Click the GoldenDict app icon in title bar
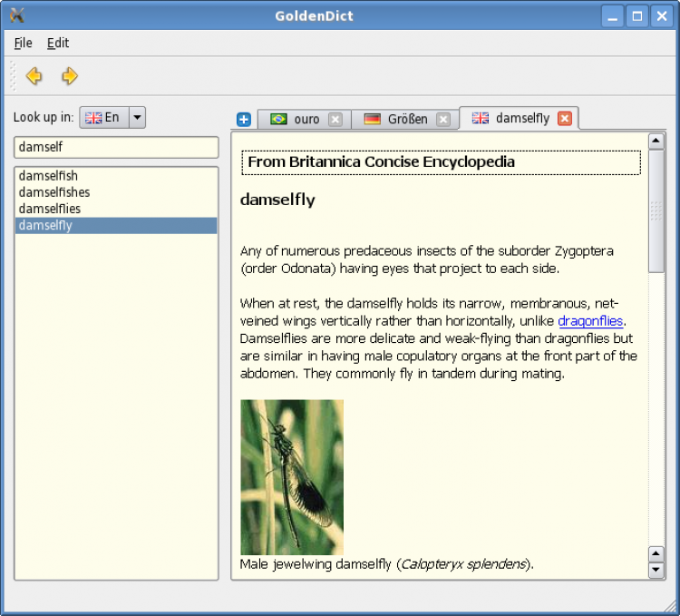 point(17,16)
